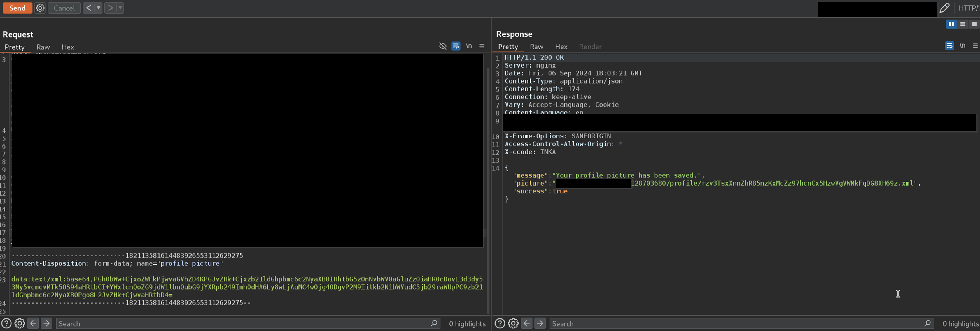Toggle non-printable \n characters in Response
Viewport: 980px width, 331px height.
pos(962,46)
